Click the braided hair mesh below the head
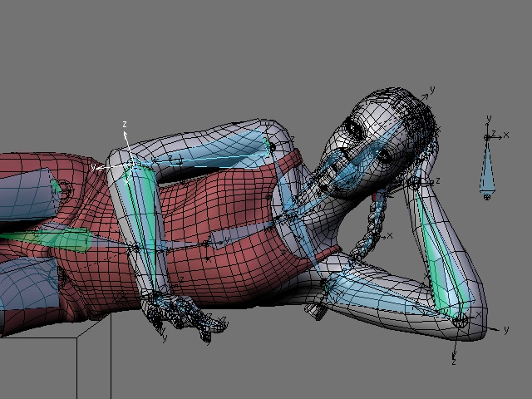The height and width of the screenshot is (399, 532). click(x=370, y=227)
